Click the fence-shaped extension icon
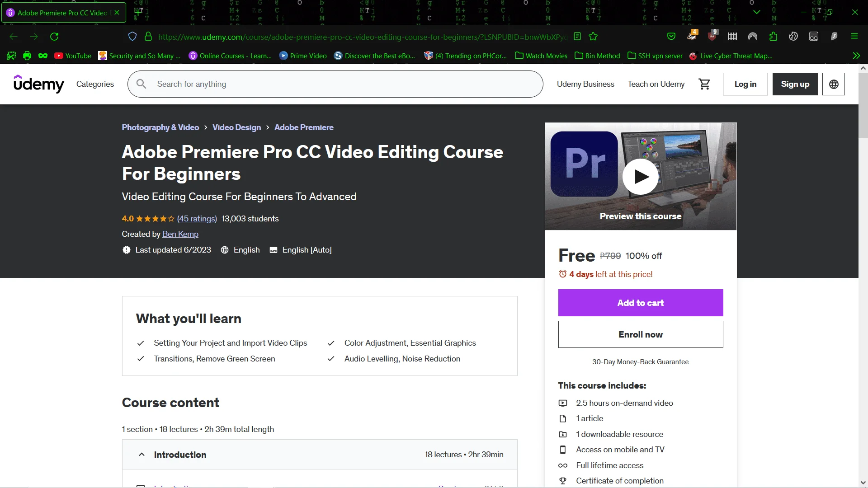Image resolution: width=868 pixels, height=488 pixels. click(732, 37)
